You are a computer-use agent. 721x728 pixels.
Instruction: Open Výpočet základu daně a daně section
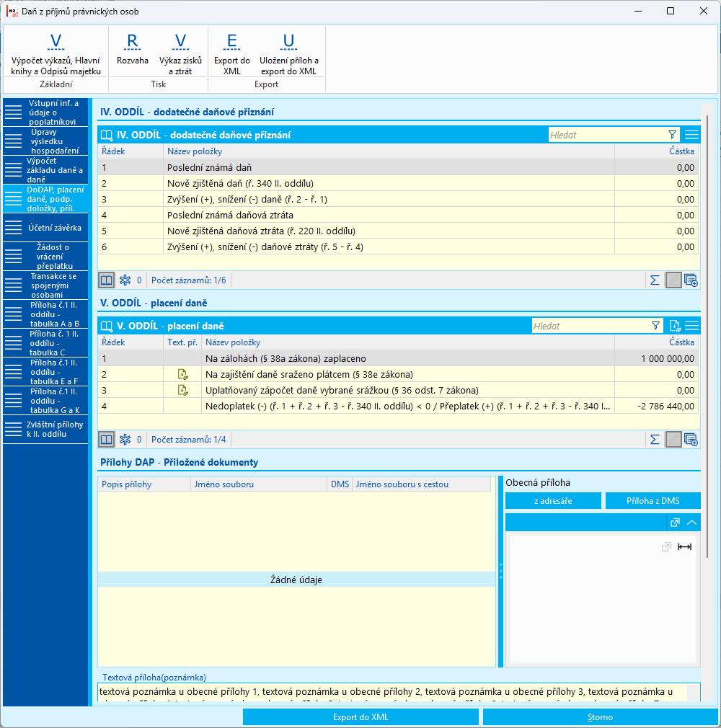45,170
